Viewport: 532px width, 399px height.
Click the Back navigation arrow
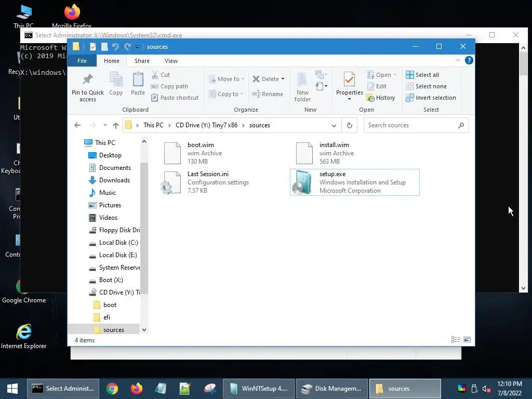(77, 125)
